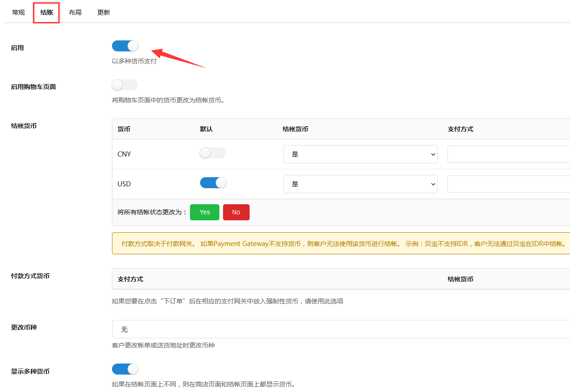Toggle the USD default currency switch
The width and height of the screenshot is (570, 392).
click(x=213, y=183)
